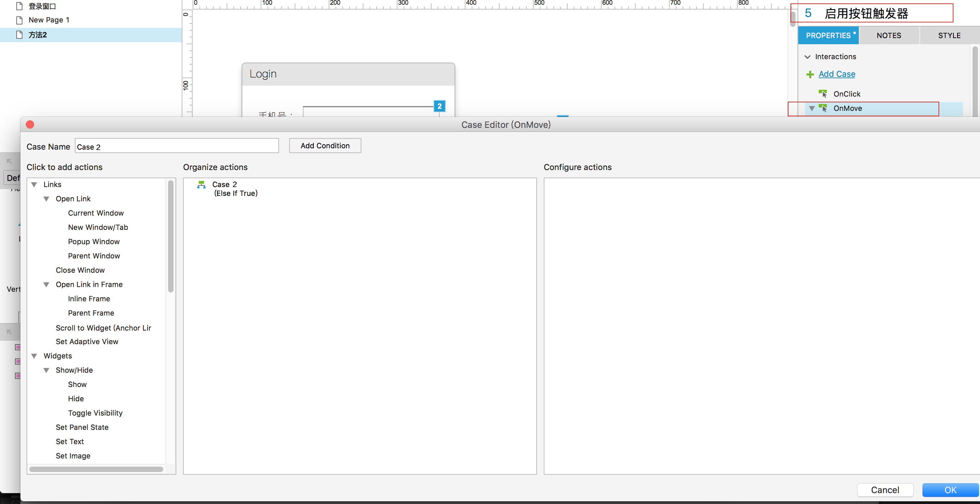Viewport: 980px width, 504px height.
Task: Collapse the Links action group
Action: [x=34, y=185]
